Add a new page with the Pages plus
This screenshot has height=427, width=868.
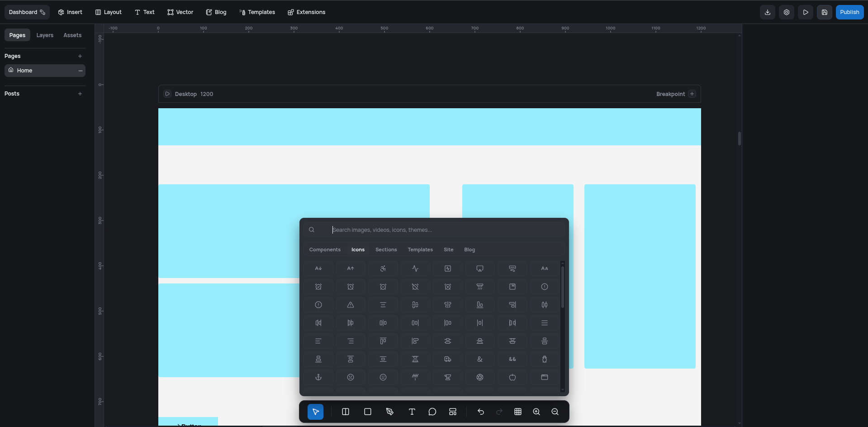(x=80, y=56)
